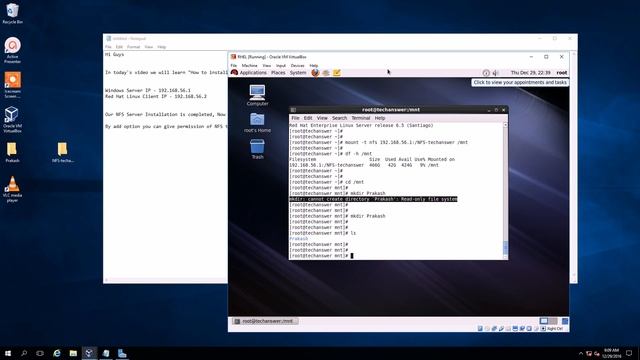Click the taskbar search icon
The height and width of the screenshot is (360, 640).
(x=24, y=353)
